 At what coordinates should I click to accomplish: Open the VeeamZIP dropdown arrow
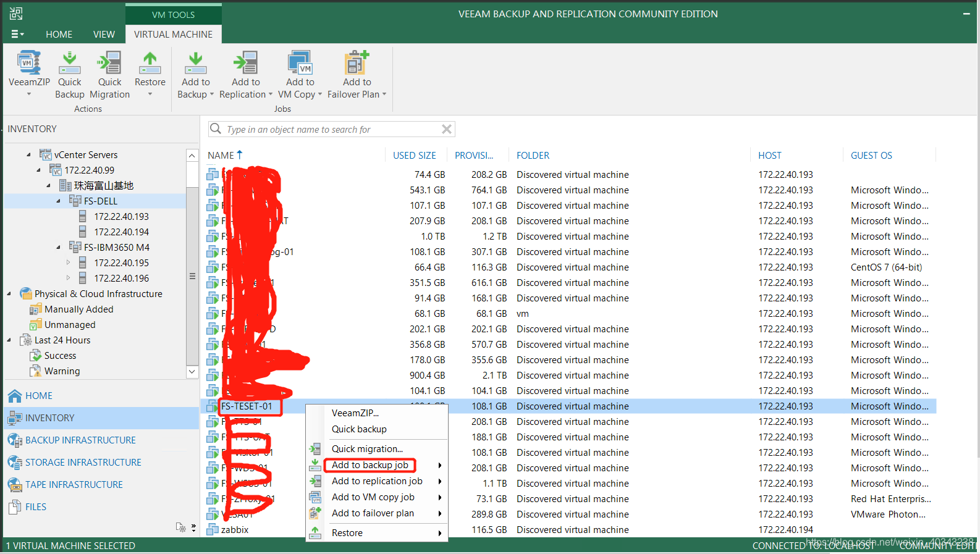click(28, 94)
